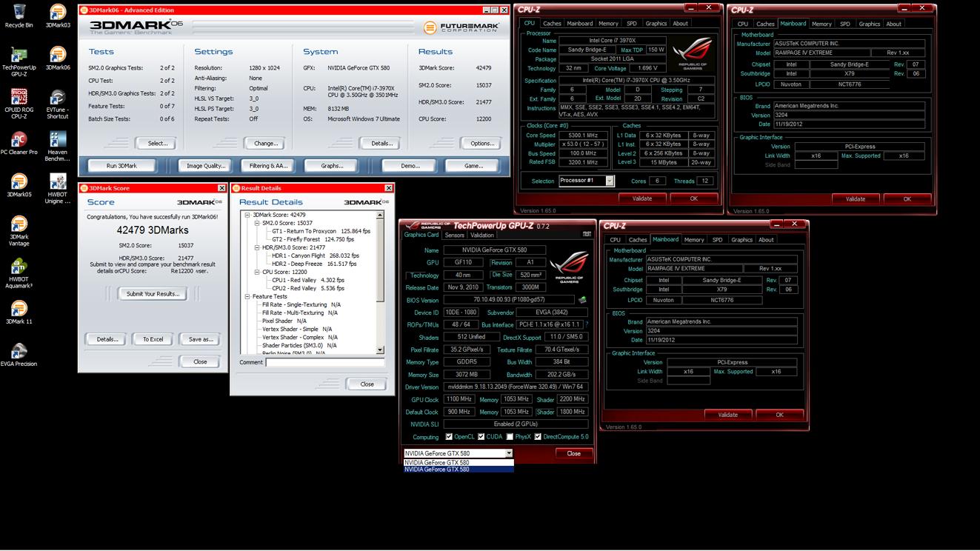Select Fill Rate - Single-Texturing row

coord(301,304)
